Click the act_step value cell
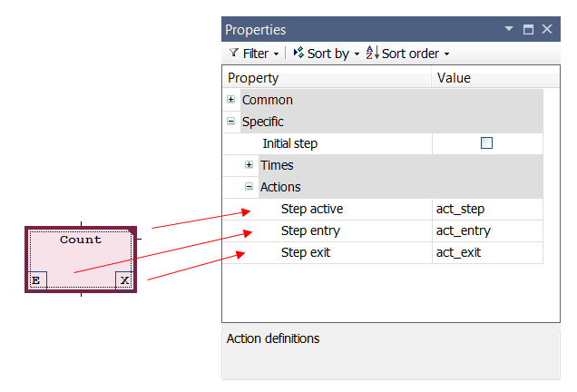The width and height of the screenshot is (577, 392). click(x=487, y=209)
